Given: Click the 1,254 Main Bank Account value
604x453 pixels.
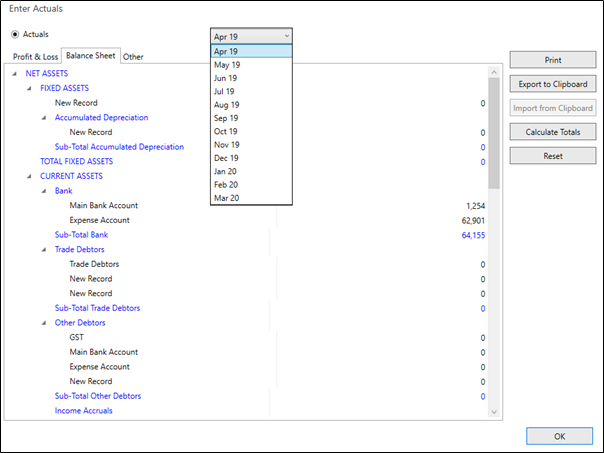Looking at the screenshot, I should [475, 206].
